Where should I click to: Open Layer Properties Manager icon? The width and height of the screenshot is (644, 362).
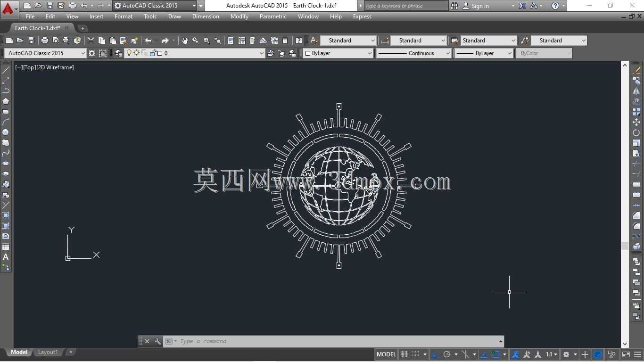(119, 53)
